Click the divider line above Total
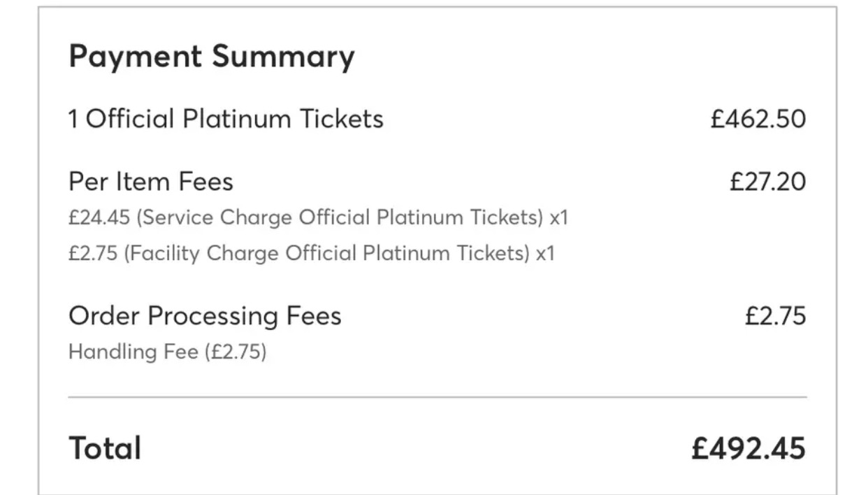The width and height of the screenshot is (868, 495). pos(437,397)
